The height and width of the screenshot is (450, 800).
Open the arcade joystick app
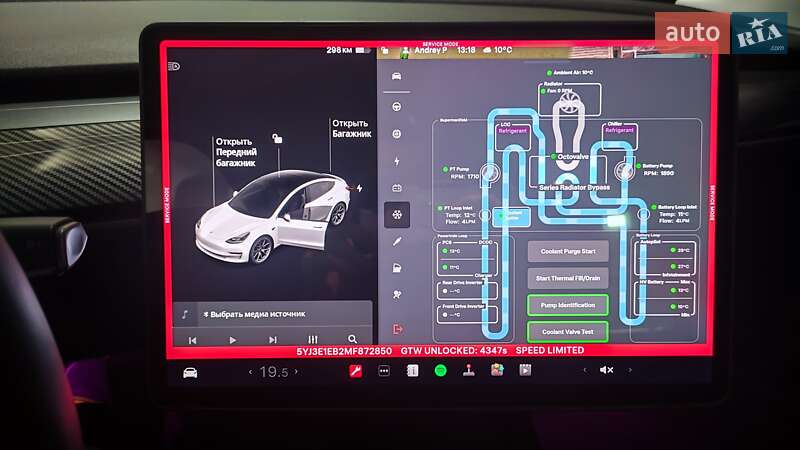point(469,371)
